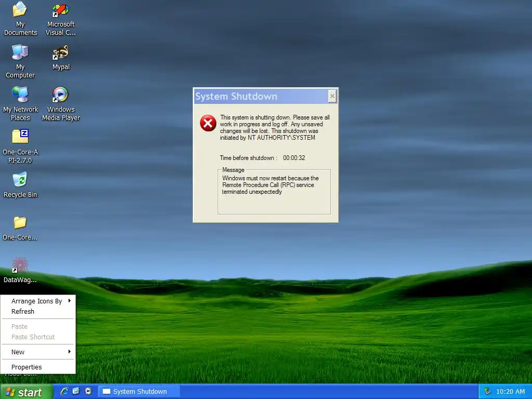This screenshot has height=399, width=532.
Task: Select the Recycle Bin icon
Action: (x=20, y=185)
